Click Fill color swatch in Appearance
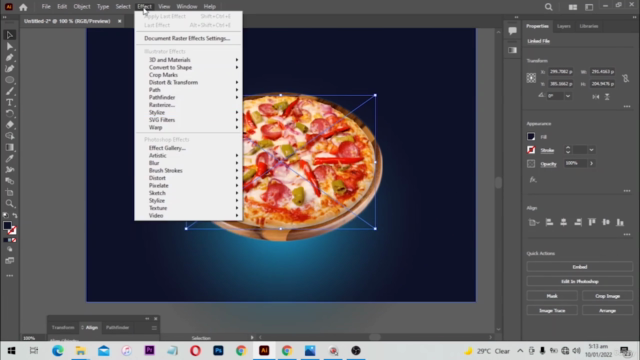 531,137
